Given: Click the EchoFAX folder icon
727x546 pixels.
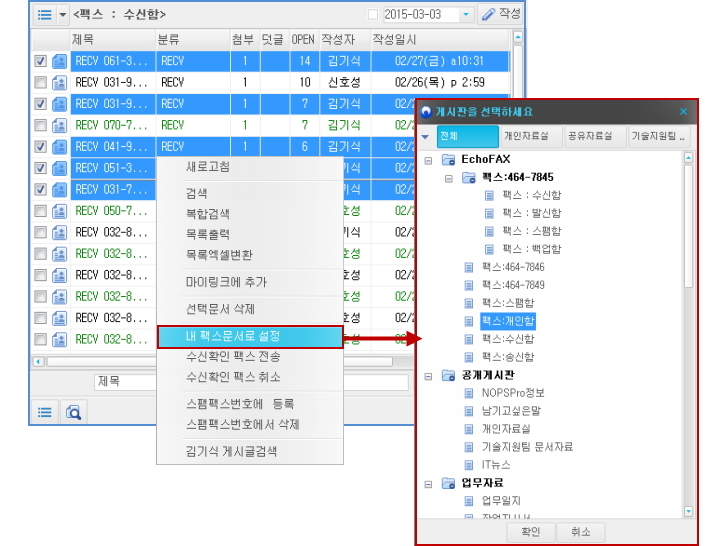Looking at the screenshot, I should pos(448,160).
